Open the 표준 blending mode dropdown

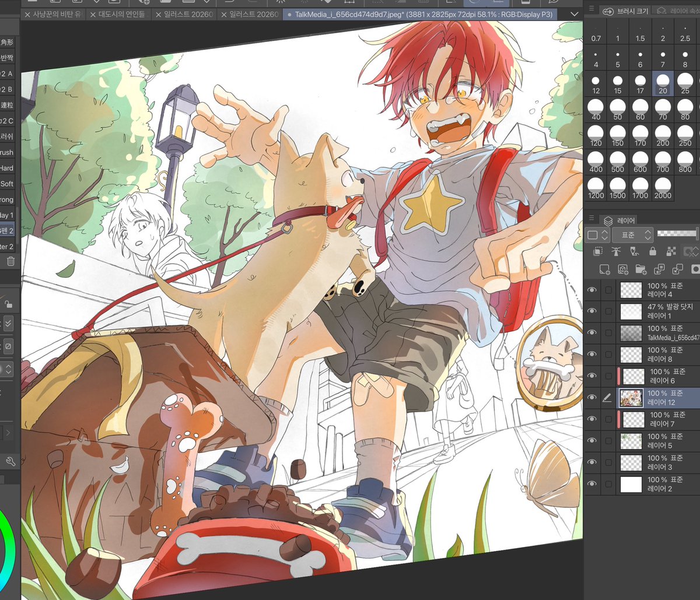click(632, 235)
